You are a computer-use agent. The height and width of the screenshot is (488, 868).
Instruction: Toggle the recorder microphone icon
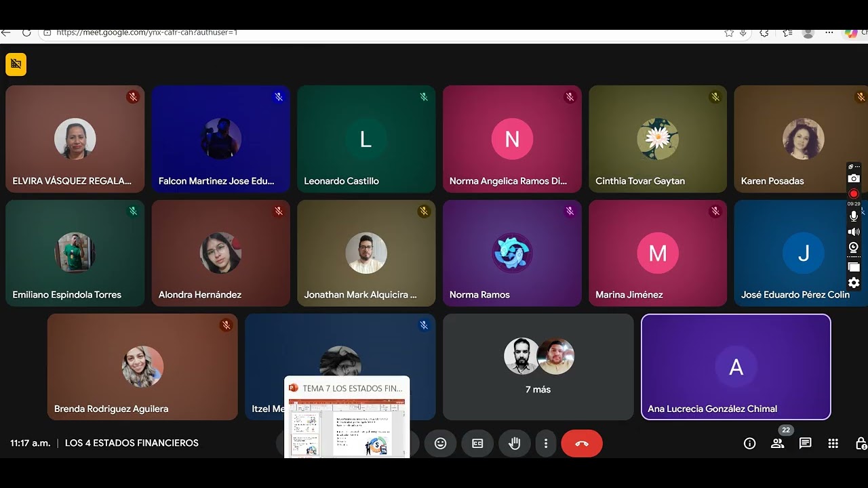pos(854,216)
